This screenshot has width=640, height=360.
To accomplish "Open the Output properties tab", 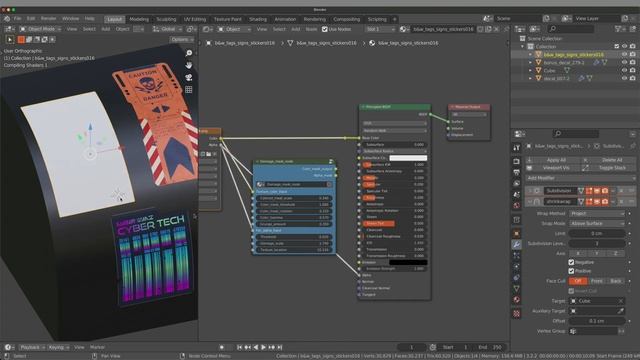I will (x=516, y=173).
